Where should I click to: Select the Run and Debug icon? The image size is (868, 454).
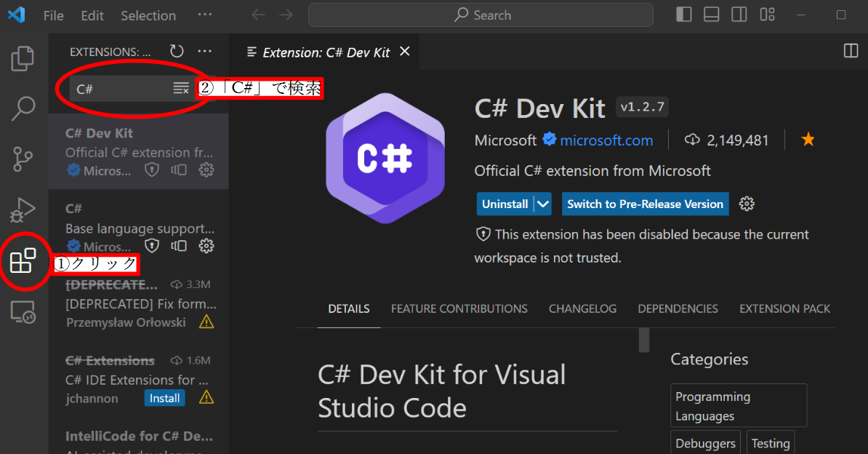22,209
